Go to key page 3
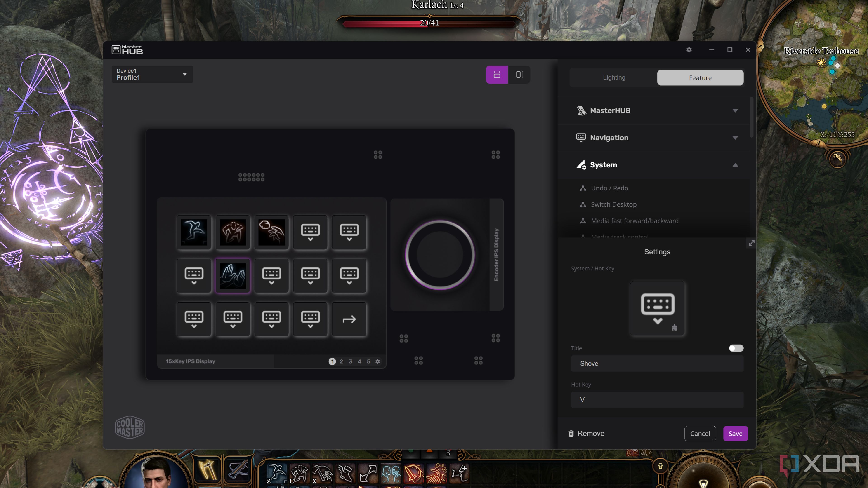 [x=350, y=361]
